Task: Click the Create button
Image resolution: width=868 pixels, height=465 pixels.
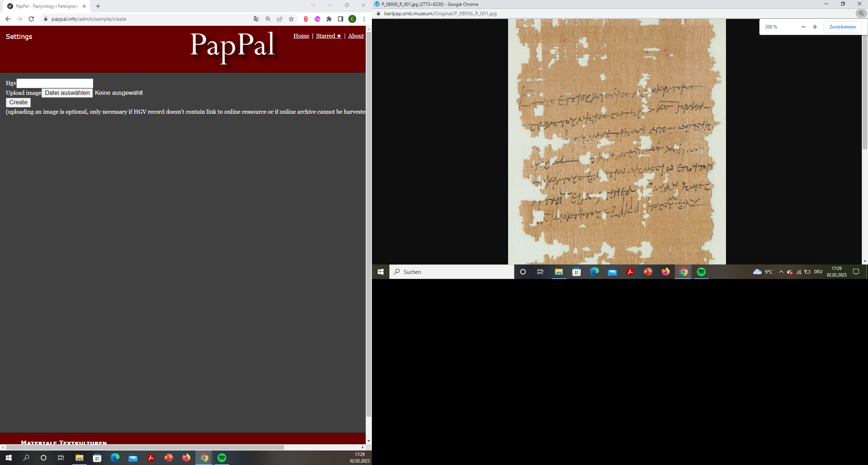Action: pos(18,102)
